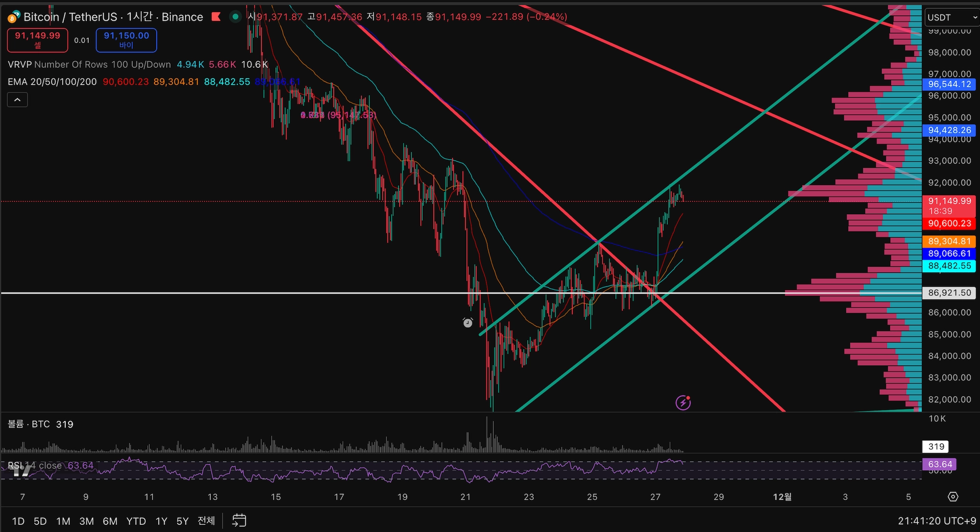Click the Bitcoin symbol logo icon
The width and height of the screenshot is (980, 532).
click(13, 17)
